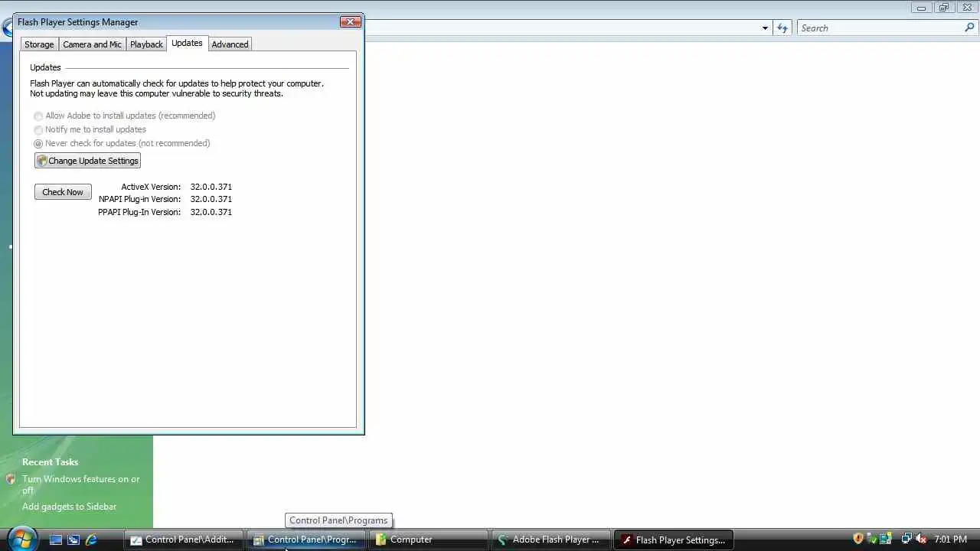Select Never check for updates radio button
Viewport: 980px width, 551px height.
[x=38, y=143]
